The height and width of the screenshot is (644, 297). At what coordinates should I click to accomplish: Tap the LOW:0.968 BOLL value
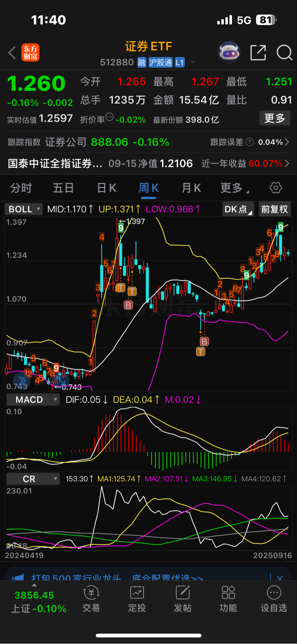tap(173, 209)
